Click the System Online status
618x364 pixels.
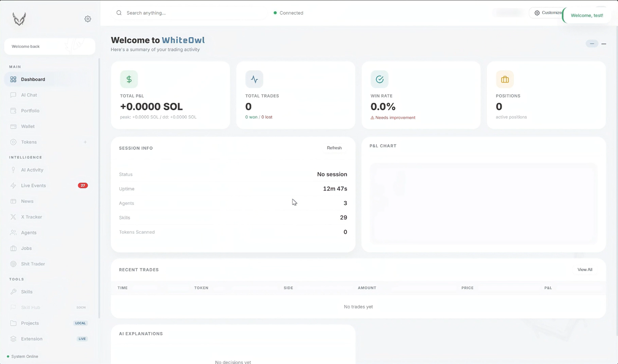coord(22,356)
